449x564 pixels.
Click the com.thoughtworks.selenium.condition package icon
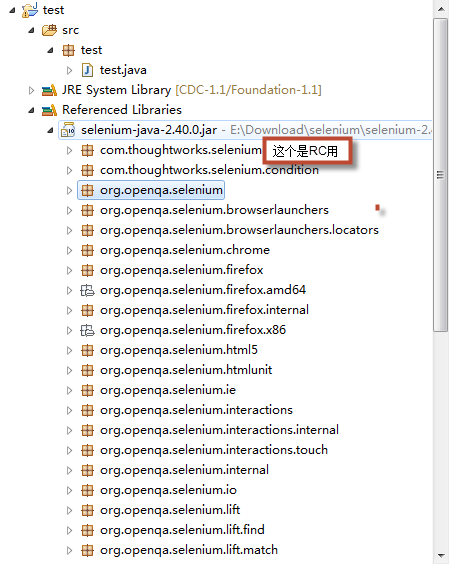87,170
